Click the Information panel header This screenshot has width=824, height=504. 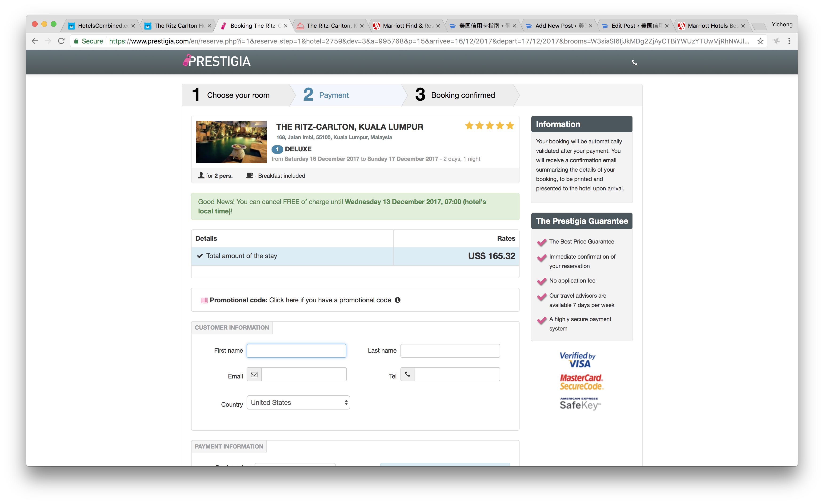pyautogui.click(x=582, y=124)
